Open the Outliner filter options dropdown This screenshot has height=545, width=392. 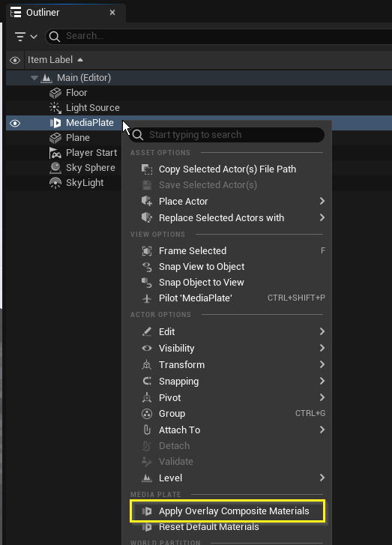[x=26, y=36]
